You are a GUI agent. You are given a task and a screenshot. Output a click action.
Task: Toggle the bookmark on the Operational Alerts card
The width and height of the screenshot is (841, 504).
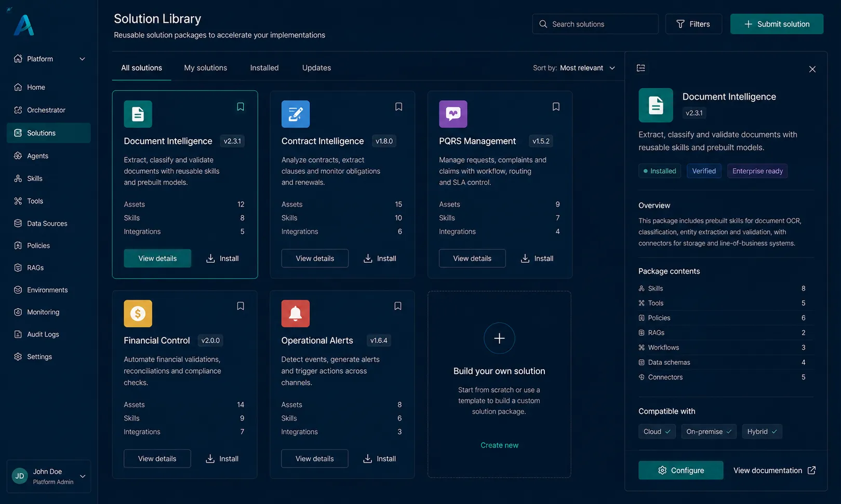398,306
